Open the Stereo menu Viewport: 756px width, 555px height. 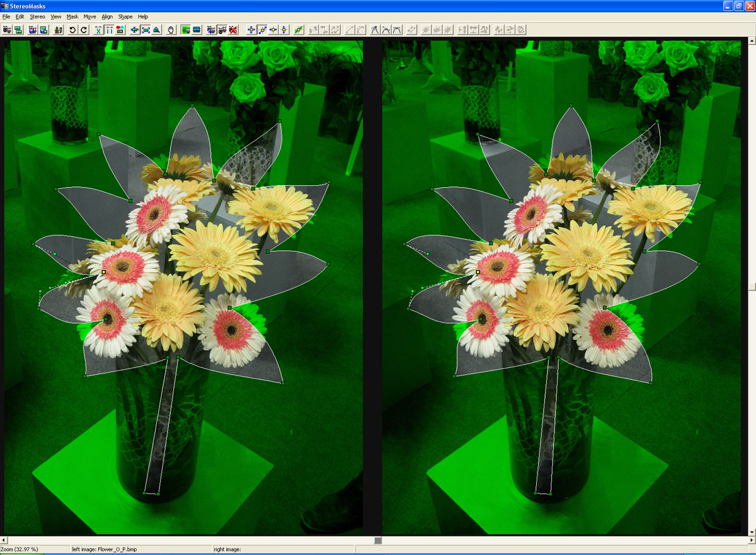pos(37,16)
